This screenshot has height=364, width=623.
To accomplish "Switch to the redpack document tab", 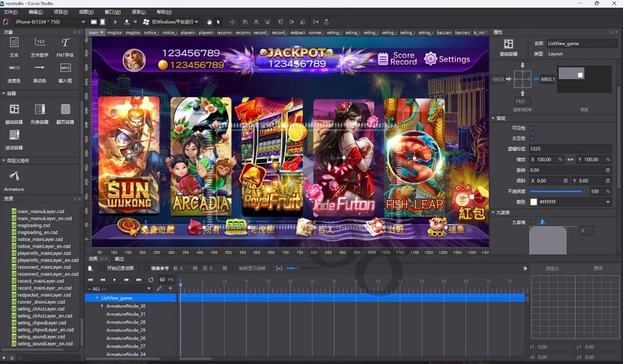I will coord(298,33).
